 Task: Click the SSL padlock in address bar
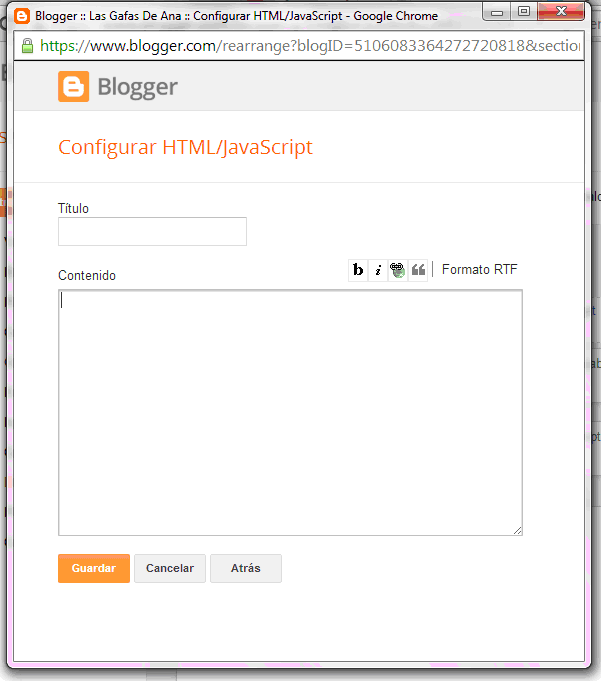pos(27,46)
